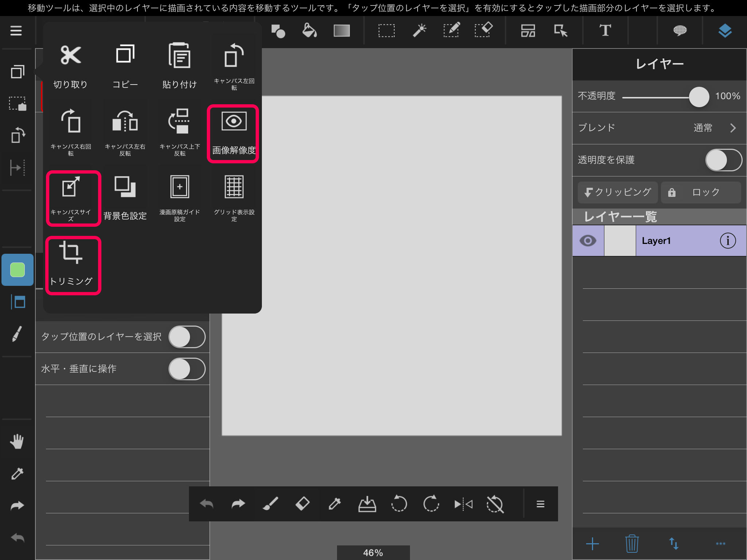Select the Bucket fill tool in toolbar

point(309,31)
